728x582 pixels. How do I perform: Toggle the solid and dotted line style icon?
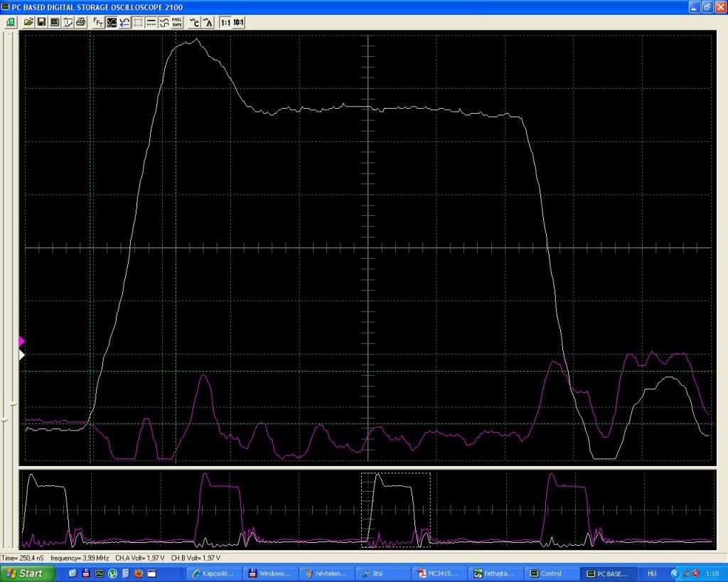[x=151, y=22]
